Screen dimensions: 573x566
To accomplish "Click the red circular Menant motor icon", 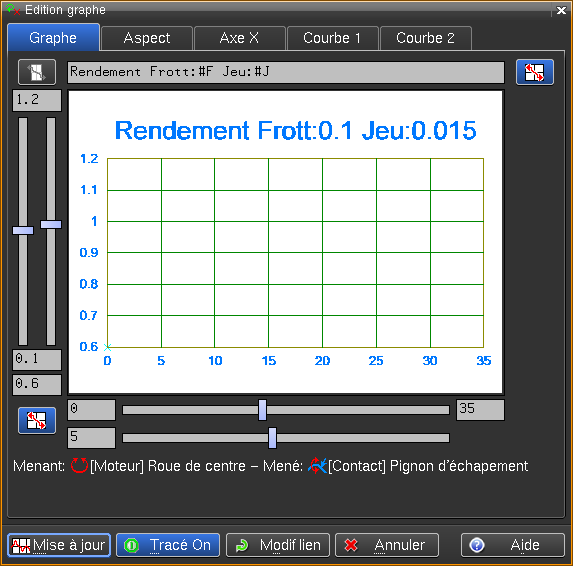I will tap(79, 466).
